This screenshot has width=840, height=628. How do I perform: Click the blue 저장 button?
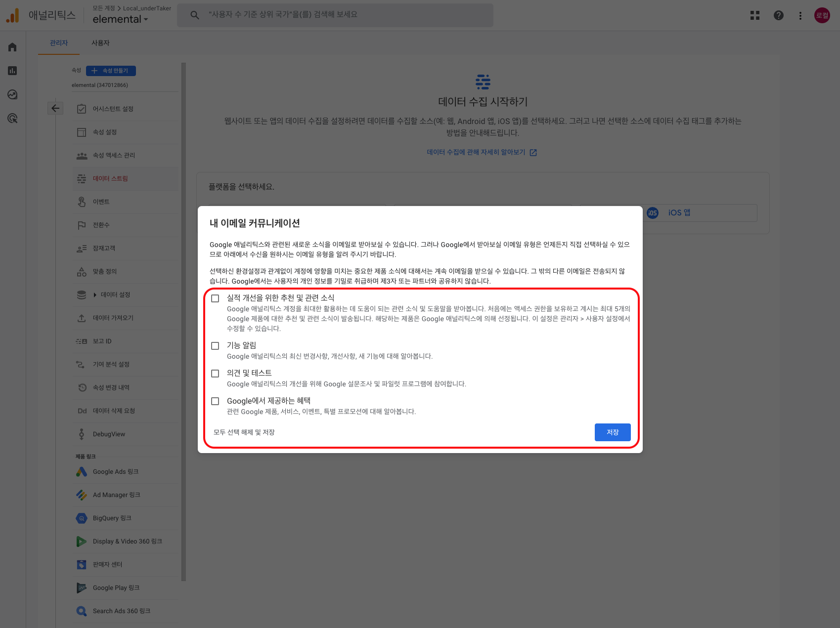click(612, 432)
